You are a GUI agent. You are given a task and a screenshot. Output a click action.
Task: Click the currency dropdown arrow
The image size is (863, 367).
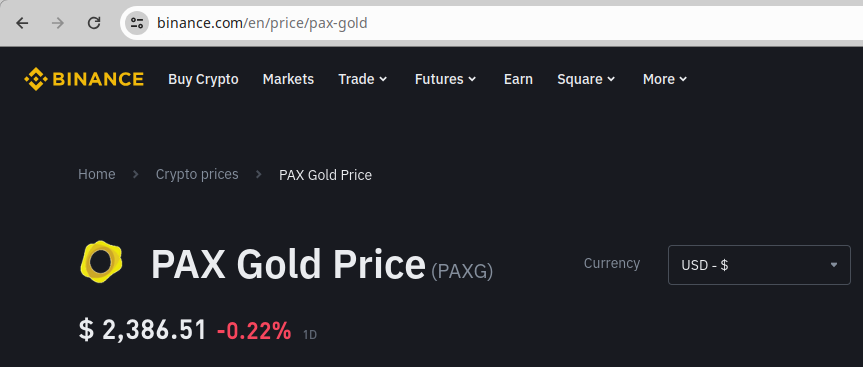[x=834, y=265]
